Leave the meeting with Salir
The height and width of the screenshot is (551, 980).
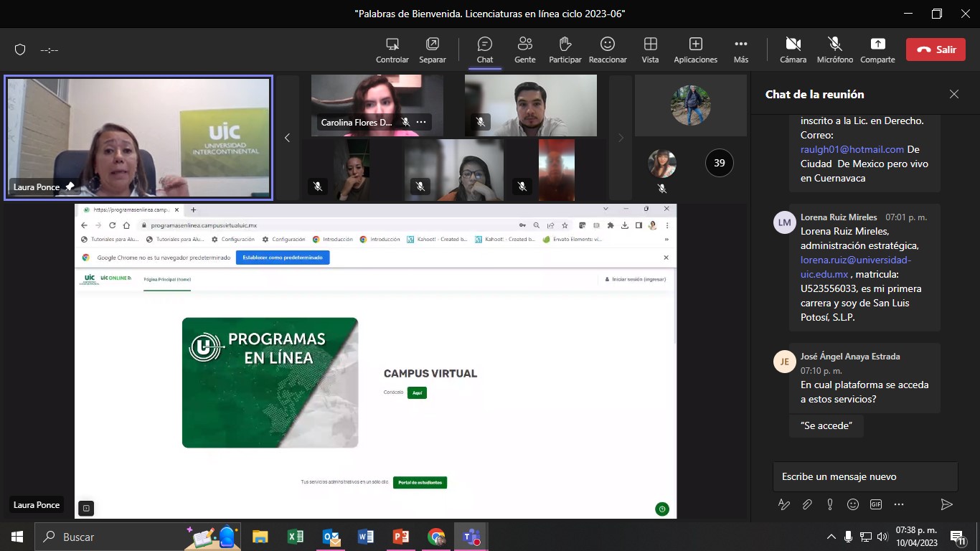[x=936, y=50]
